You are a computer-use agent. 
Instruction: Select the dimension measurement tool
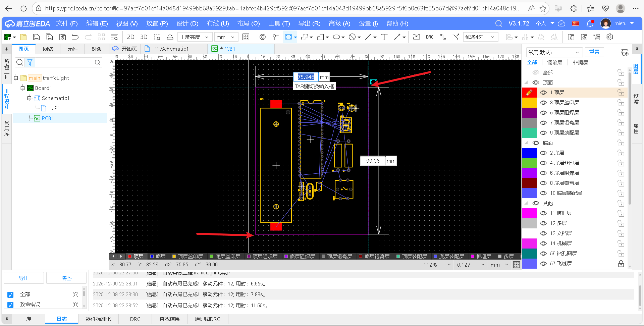[x=397, y=37]
